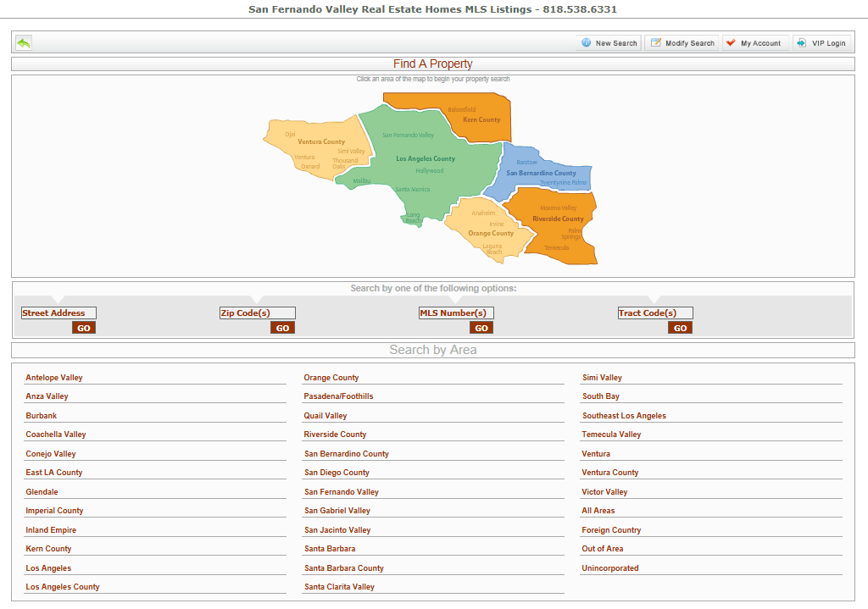Viewport: 868px width, 609px height.
Task: Click the Santa Clarita Valley link
Action: click(339, 586)
